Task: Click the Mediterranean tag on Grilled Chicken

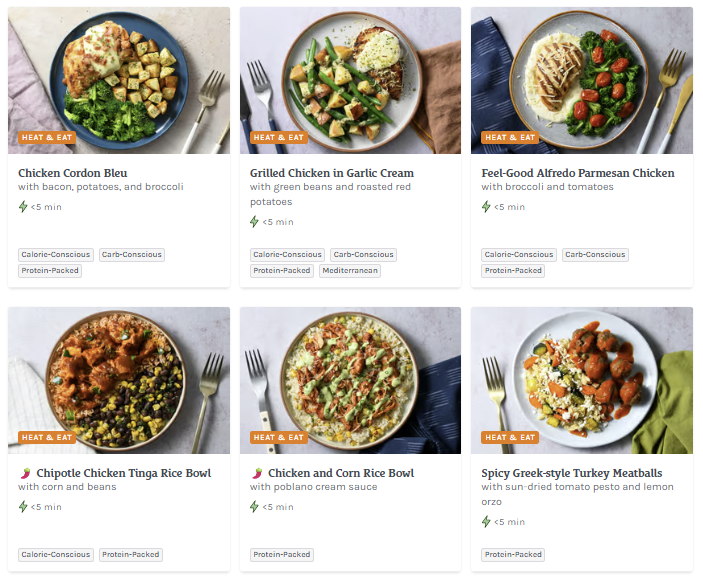Action: 350,271
